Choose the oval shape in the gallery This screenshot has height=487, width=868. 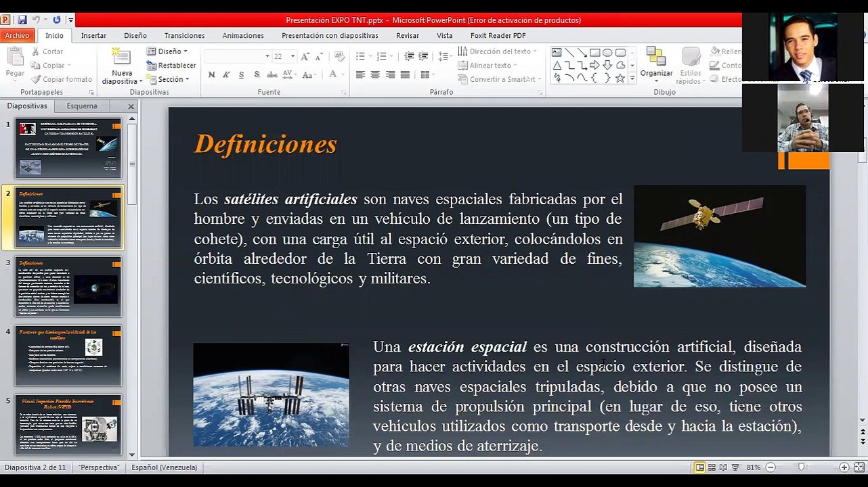pos(607,53)
